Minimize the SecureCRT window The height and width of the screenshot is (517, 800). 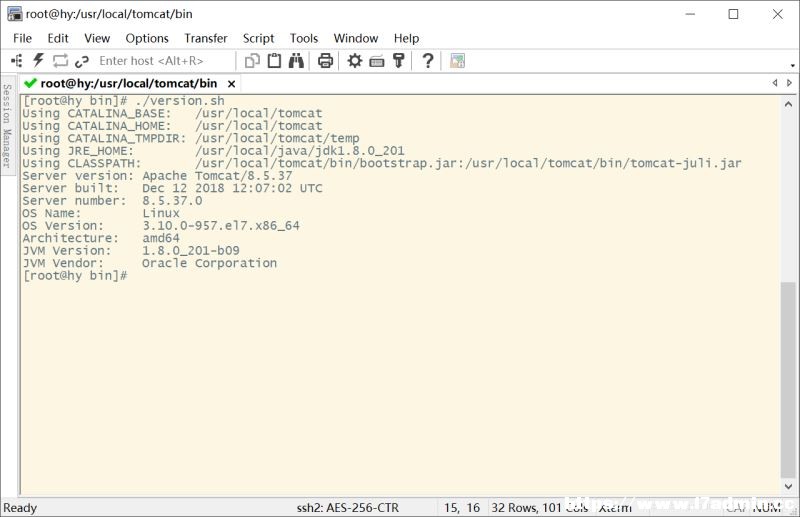(690, 14)
